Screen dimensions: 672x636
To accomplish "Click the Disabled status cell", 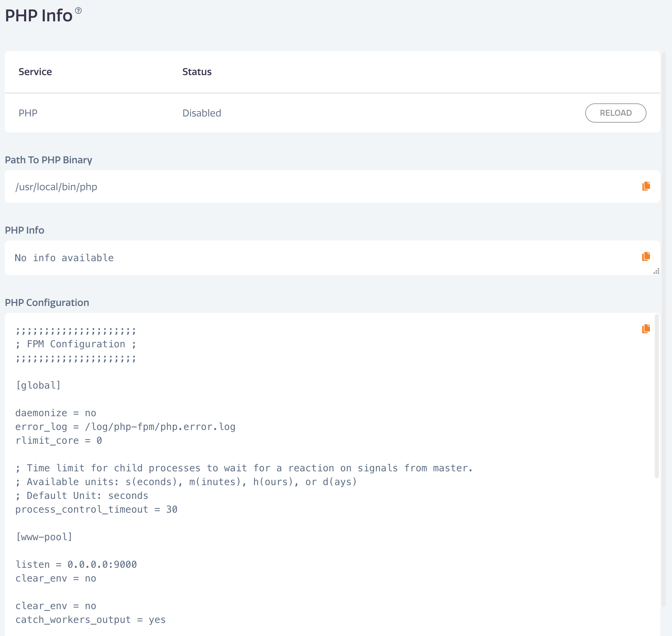I will point(202,113).
